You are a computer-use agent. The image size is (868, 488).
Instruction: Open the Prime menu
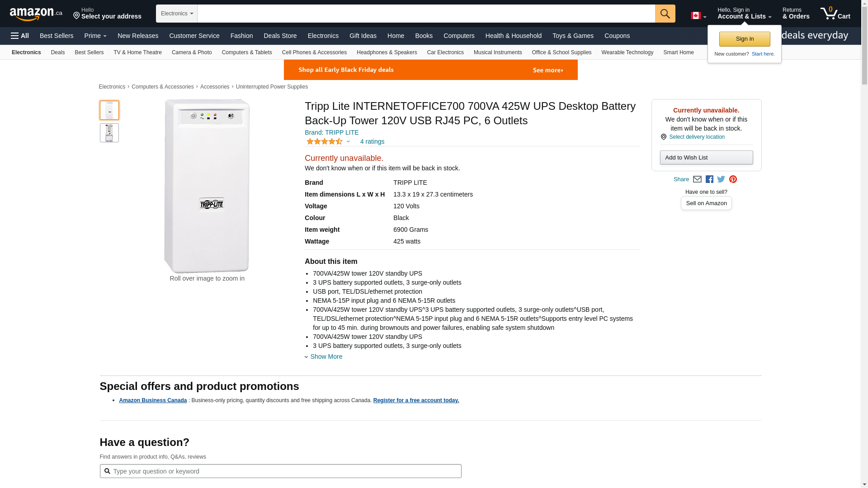click(95, 36)
